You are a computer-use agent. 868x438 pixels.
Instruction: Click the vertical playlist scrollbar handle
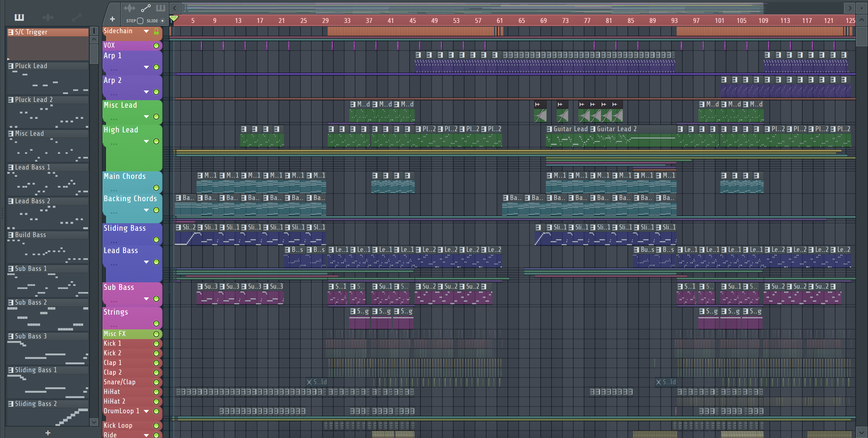862,36
